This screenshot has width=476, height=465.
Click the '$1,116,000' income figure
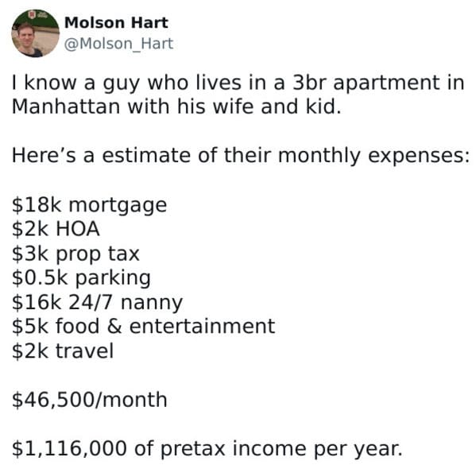pyautogui.click(x=69, y=448)
